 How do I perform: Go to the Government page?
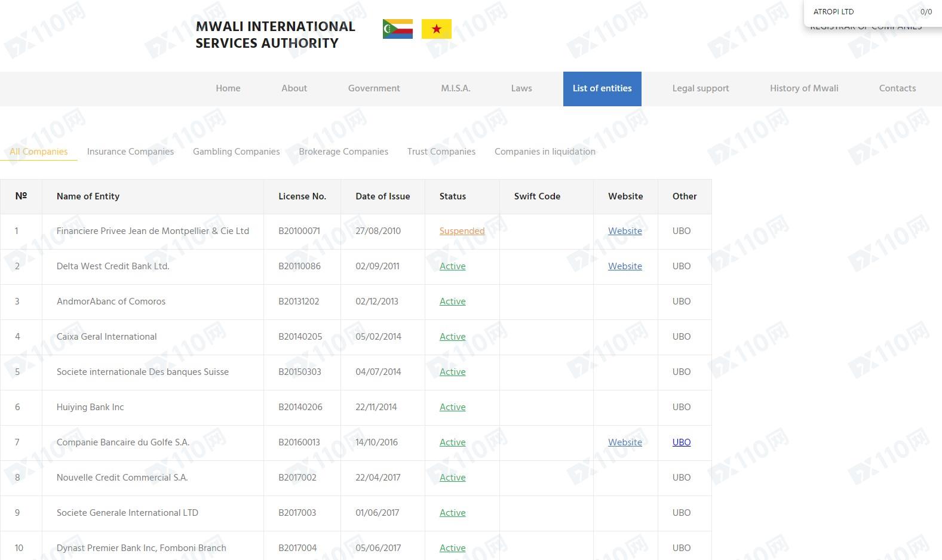tap(374, 88)
